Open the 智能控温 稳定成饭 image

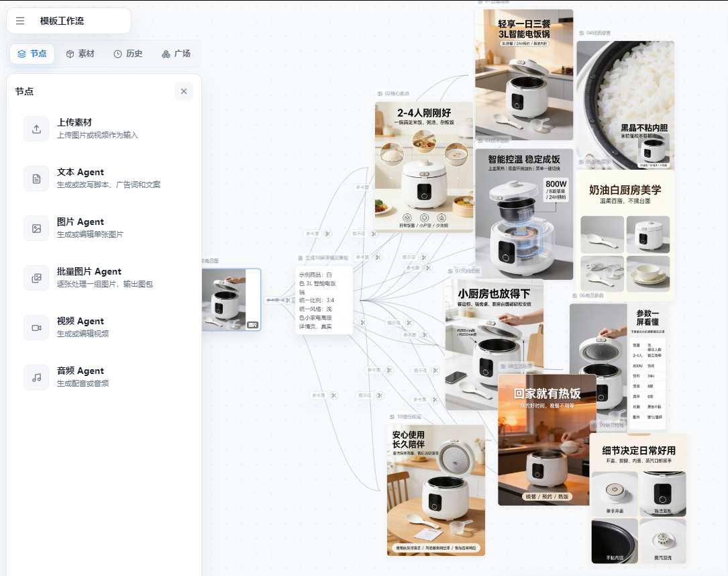tap(524, 214)
